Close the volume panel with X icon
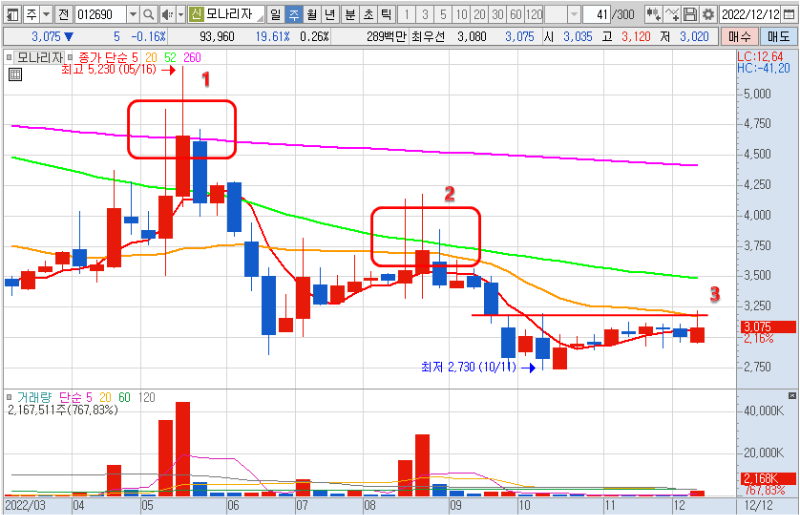This screenshot has width=800, height=515. [792, 396]
